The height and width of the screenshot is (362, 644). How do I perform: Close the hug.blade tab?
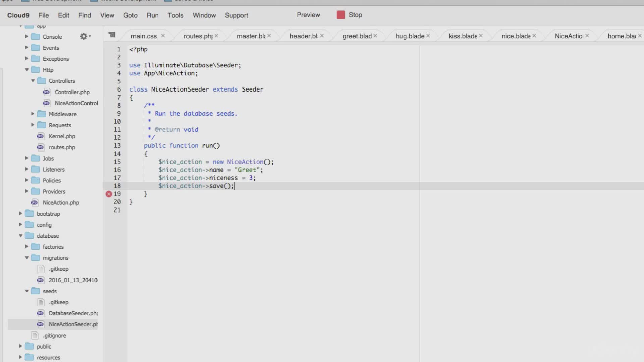tap(428, 36)
